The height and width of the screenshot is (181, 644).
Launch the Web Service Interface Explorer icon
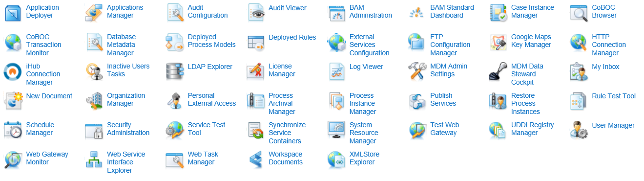94,159
